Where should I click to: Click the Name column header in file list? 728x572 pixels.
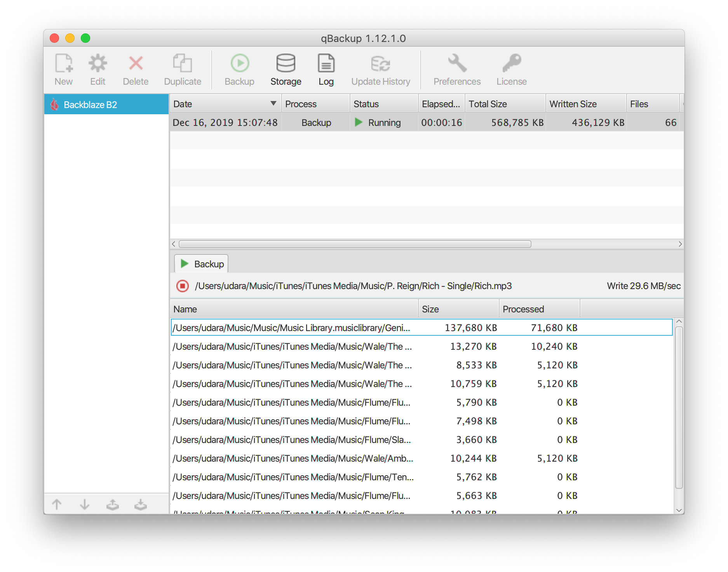point(294,309)
